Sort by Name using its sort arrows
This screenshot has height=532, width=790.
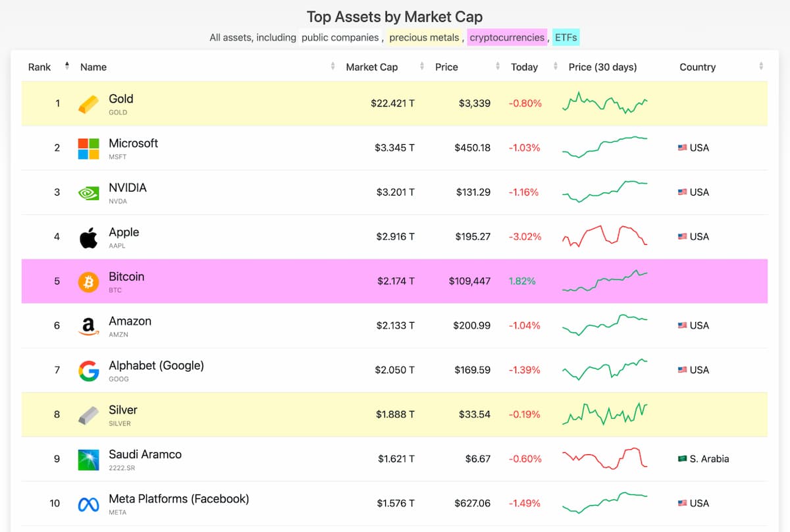point(332,66)
